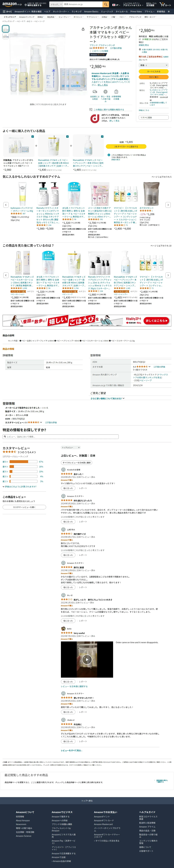Click the Kindleのお客様 reviewer avatar

(63, 469)
